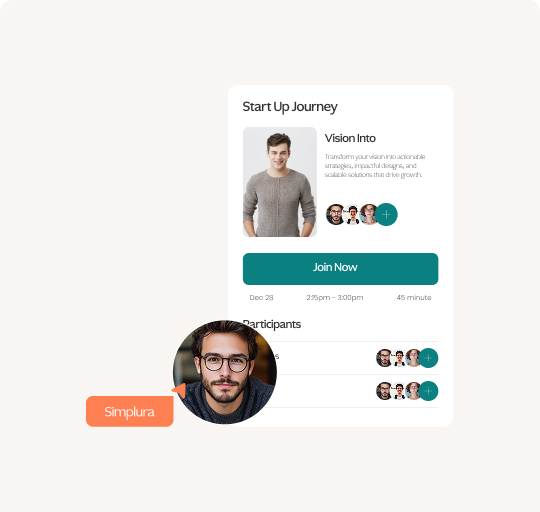Click the Join Now button

(340, 269)
